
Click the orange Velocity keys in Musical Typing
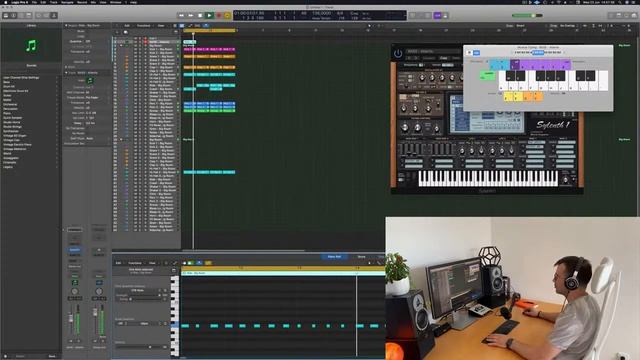(533, 96)
